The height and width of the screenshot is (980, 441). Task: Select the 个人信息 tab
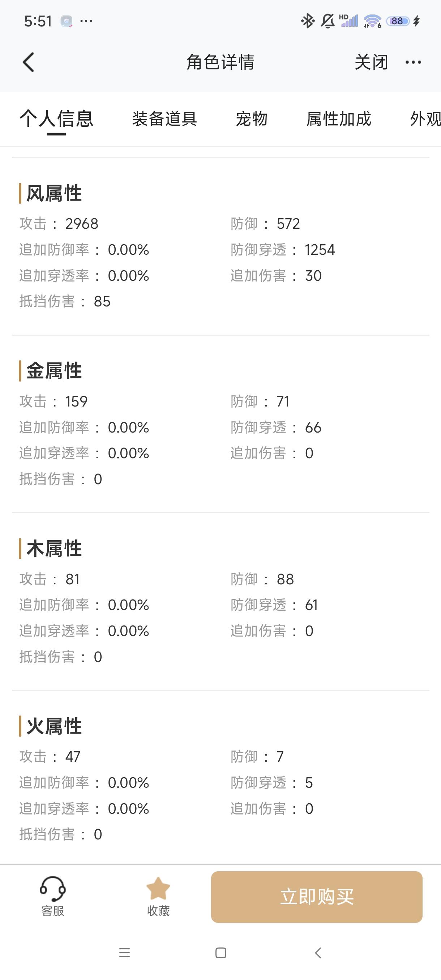click(56, 118)
